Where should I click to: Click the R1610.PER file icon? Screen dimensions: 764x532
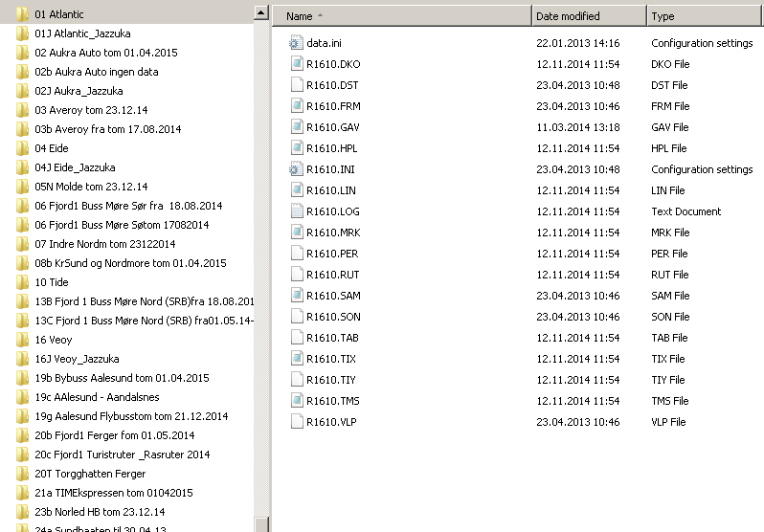point(297,254)
